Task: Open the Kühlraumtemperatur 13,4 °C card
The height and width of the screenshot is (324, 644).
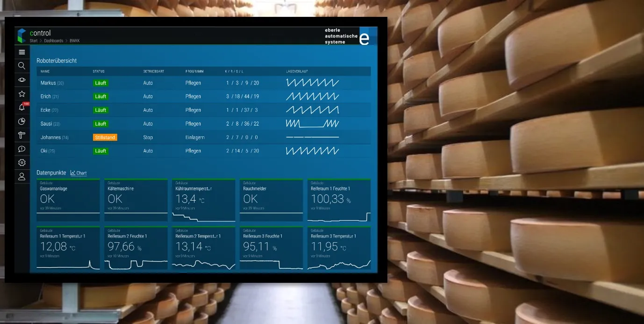Action: (204, 201)
